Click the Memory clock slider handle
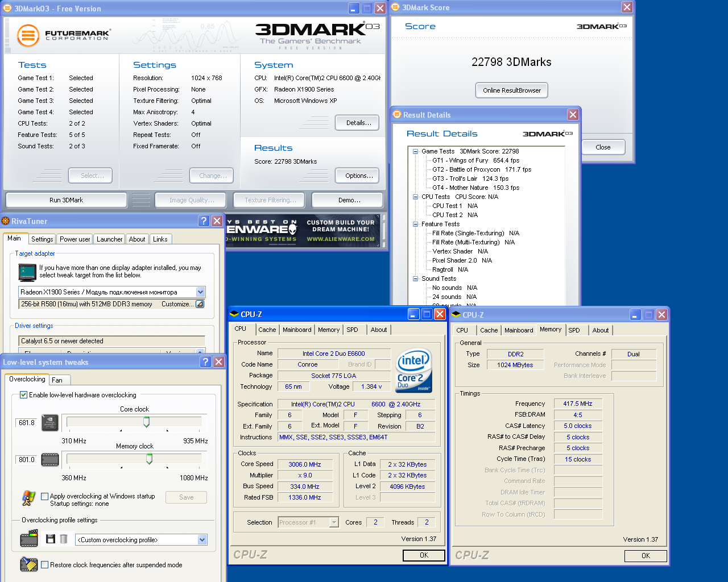Screen dimensions: 728x582 coord(149,459)
